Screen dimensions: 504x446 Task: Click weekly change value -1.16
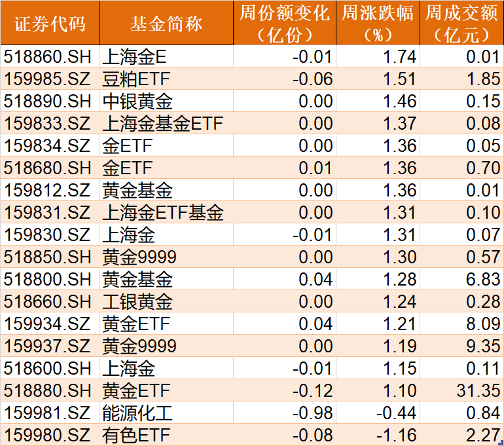pyautogui.click(x=397, y=435)
